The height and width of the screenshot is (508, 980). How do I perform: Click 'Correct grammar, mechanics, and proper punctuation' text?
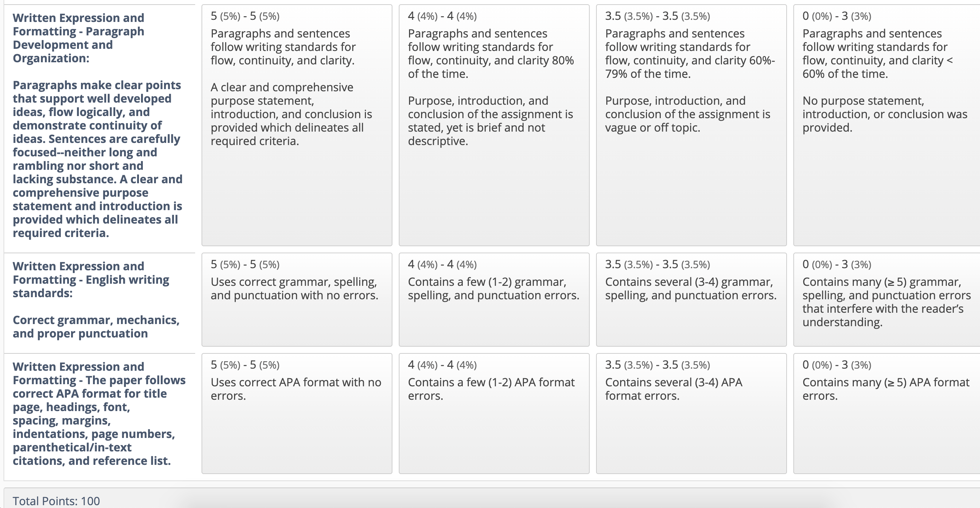[x=96, y=327]
